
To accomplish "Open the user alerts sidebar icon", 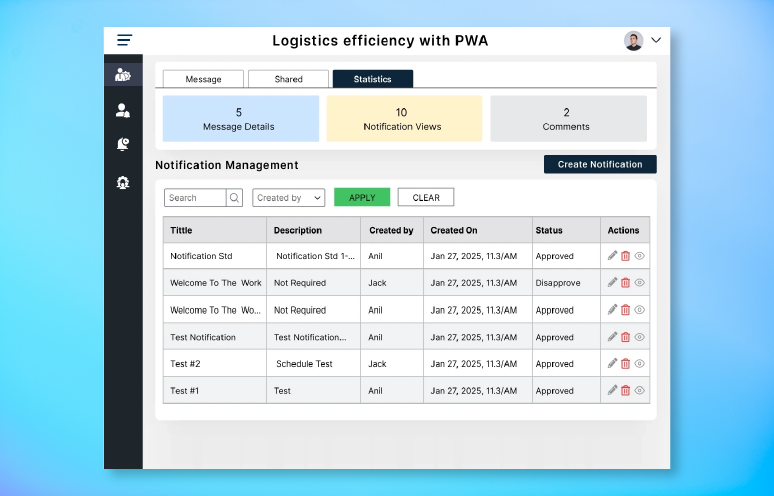I will click(x=123, y=111).
